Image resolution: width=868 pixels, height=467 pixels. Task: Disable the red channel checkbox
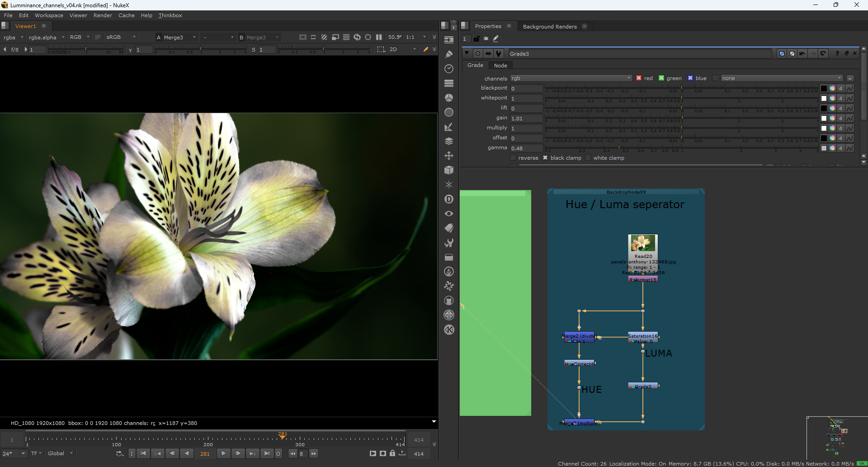tap(639, 78)
